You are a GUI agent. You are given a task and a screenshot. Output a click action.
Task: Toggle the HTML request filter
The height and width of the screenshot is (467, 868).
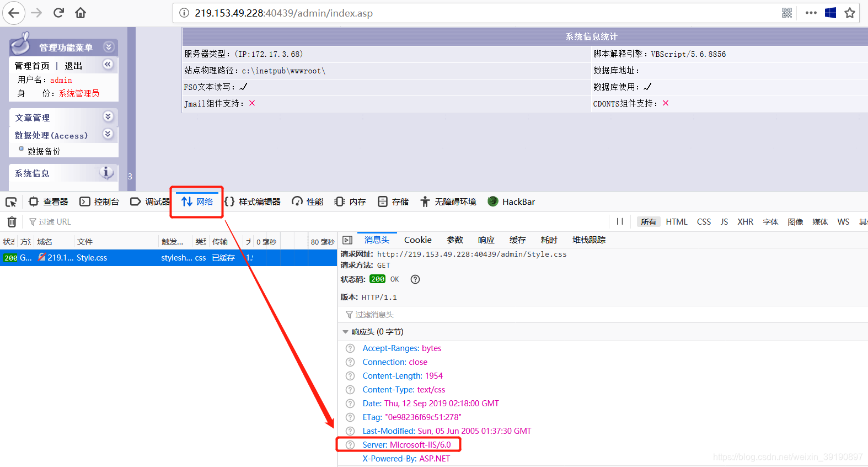pos(677,222)
